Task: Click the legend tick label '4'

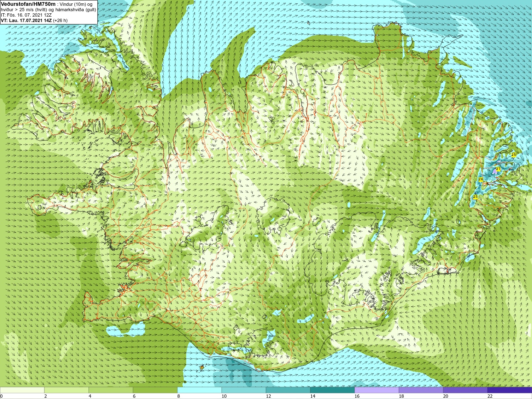Action: [x=90, y=397]
